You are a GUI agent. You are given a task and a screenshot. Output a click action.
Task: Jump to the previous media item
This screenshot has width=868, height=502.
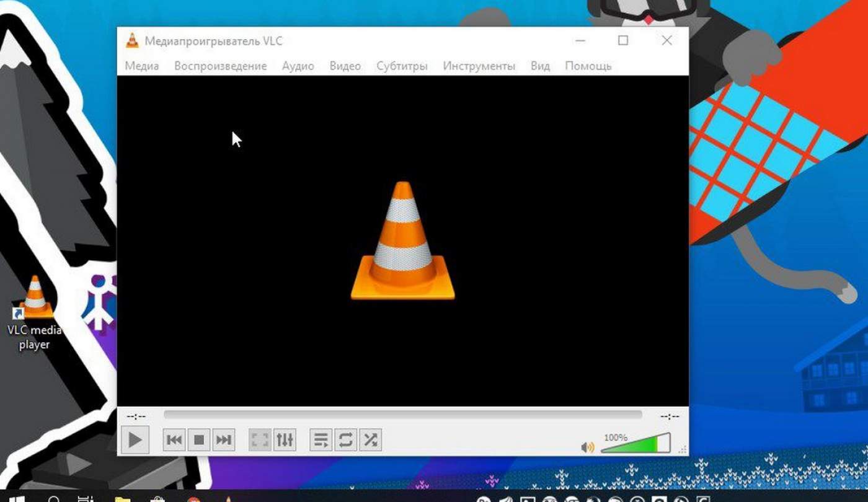[174, 440]
